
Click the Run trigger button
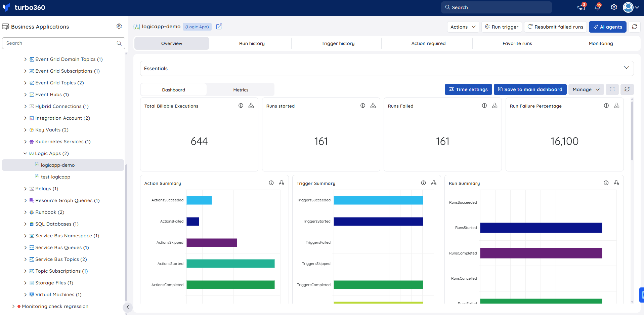tap(502, 27)
